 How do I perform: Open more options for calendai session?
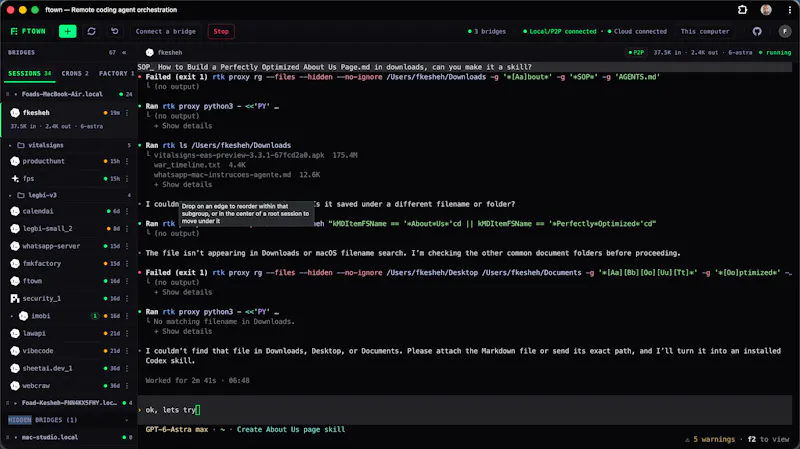pos(127,211)
